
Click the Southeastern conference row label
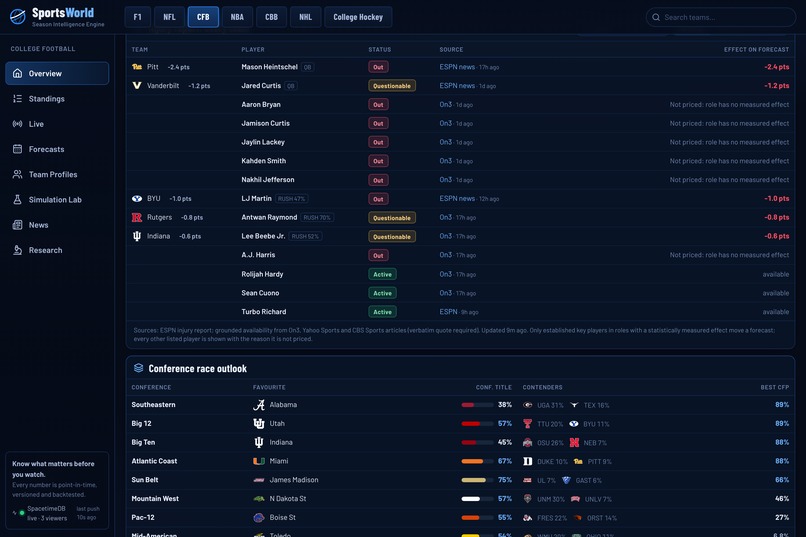[153, 404]
